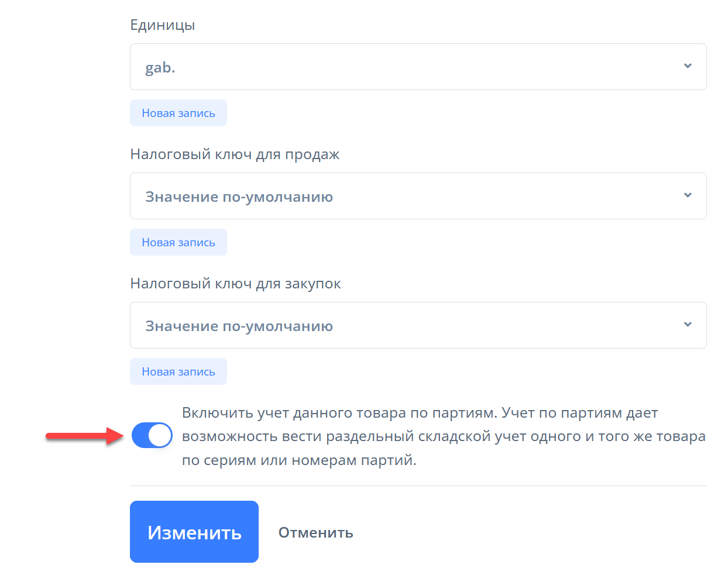Click the Единицы field label
The image size is (728, 575).
click(163, 25)
